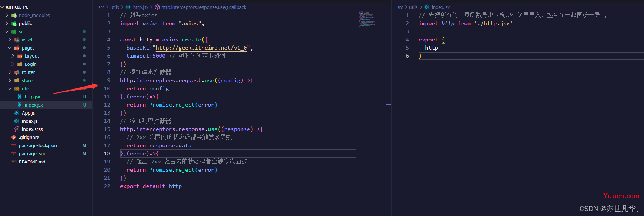644x216 pixels.
Task: Collapse the src folder chevron
Action: pyautogui.click(x=7, y=31)
